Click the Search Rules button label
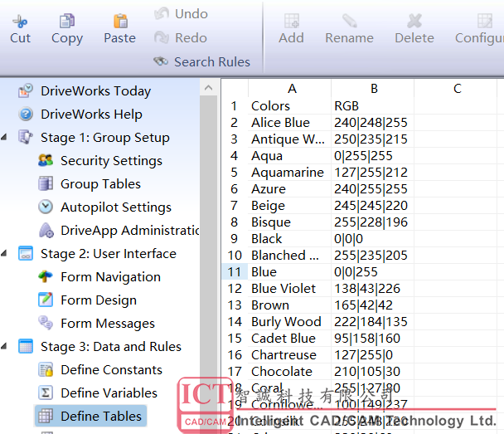The width and height of the screenshot is (504, 434). pyautogui.click(x=212, y=61)
